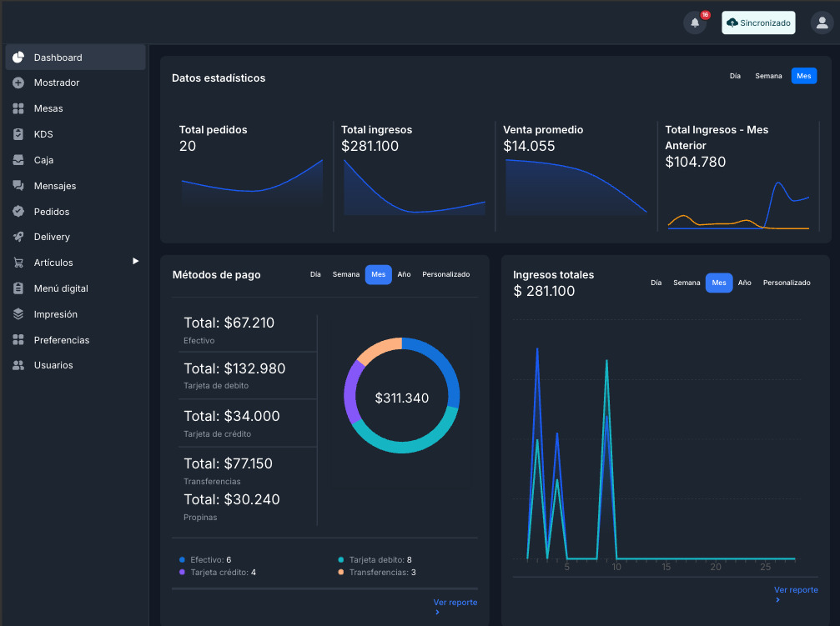Image resolution: width=840 pixels, height=626 pixels.
Task: Select Día in Datos estadísticos
Action: (735, 76)
